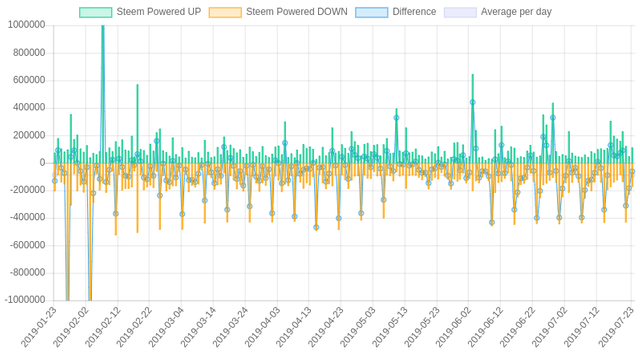Select the 1000000 y-axis label
This screenshot has height=361, width=640.
pyautogui.click(x=27, y=25)
